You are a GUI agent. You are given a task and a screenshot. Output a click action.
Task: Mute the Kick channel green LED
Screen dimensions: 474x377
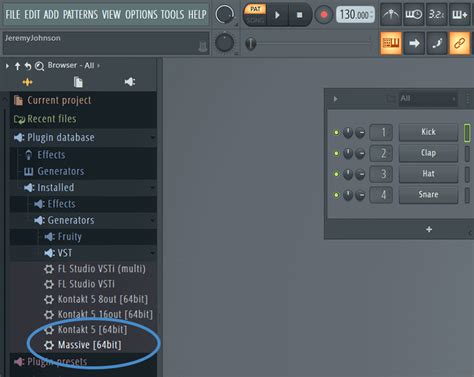[x=336, y=133]
